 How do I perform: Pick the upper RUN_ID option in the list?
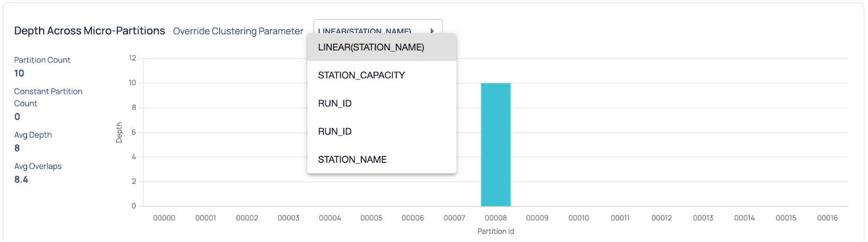(335, 104)
